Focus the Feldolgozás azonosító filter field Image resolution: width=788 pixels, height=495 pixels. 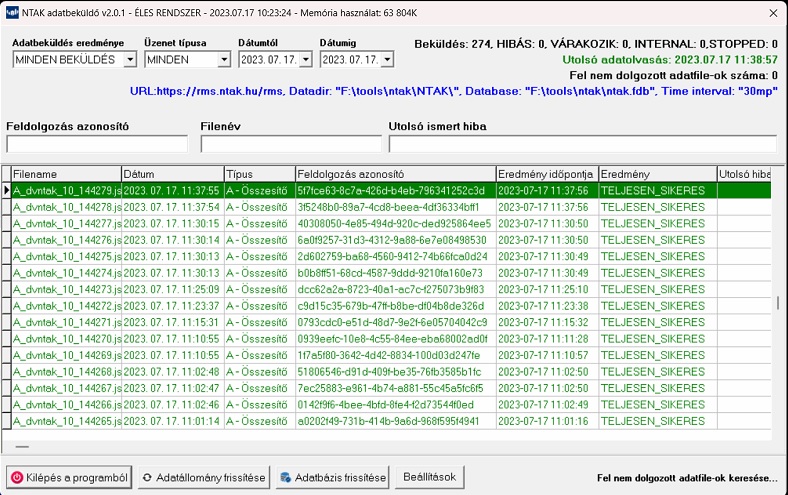click(x=97, y=144)
